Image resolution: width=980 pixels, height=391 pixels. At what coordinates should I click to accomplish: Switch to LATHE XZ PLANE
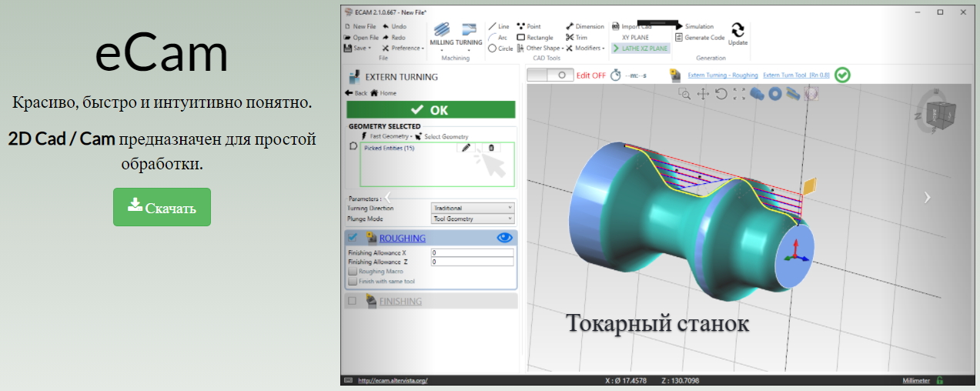tap(641, 48)
